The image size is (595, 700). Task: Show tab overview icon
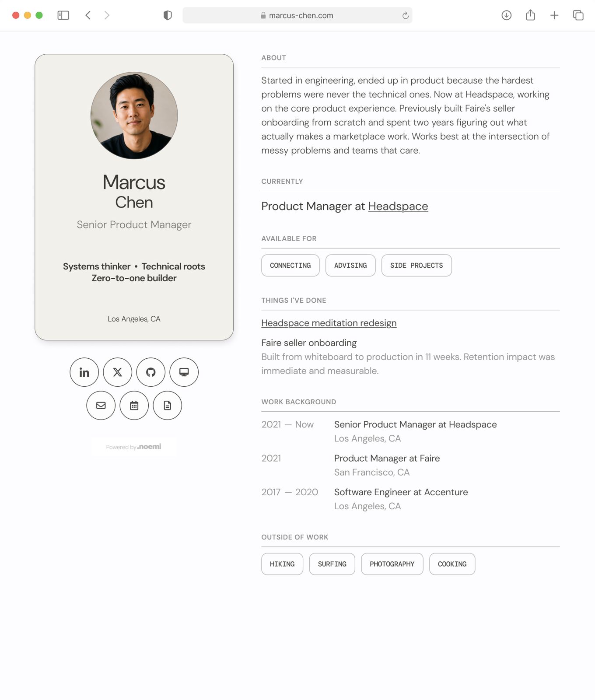pyautogui.click(x=578, y=15)
